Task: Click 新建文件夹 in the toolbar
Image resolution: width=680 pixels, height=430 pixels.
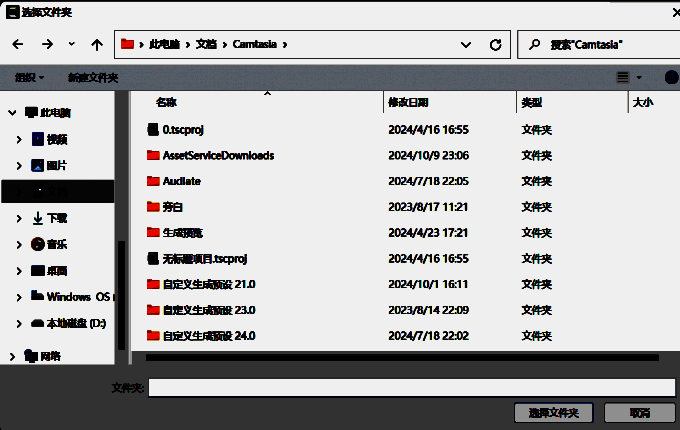Action: pyautogui.click(x=93, y=77)
